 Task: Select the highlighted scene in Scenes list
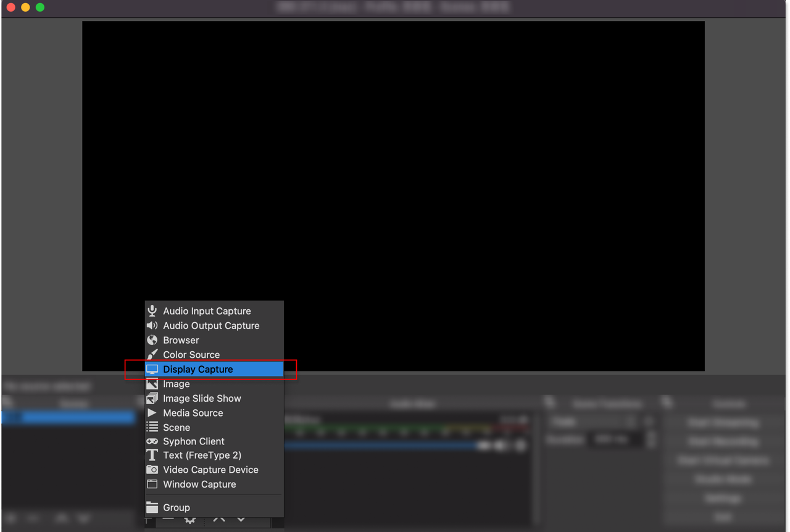click(x=68, y=418)
